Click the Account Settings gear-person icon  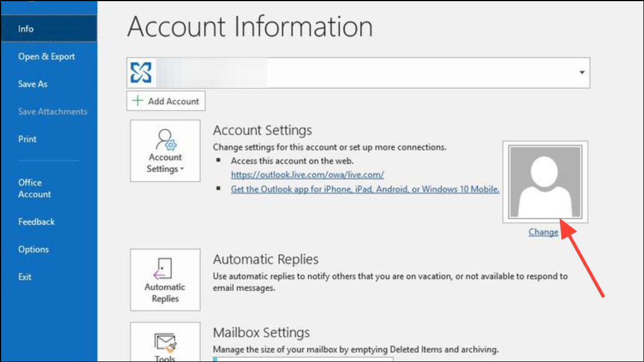tap(165, 139)
